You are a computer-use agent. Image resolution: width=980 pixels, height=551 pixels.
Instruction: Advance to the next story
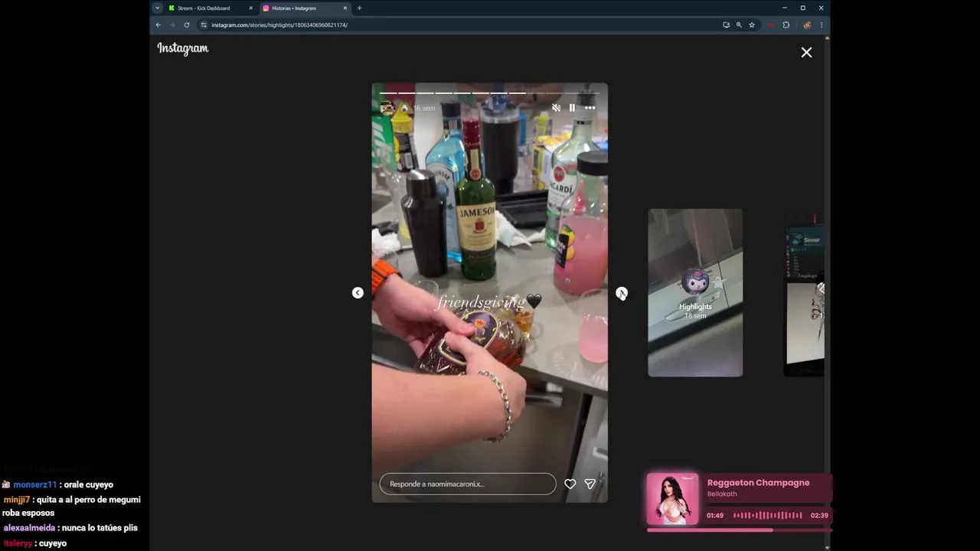click(622, 293)
